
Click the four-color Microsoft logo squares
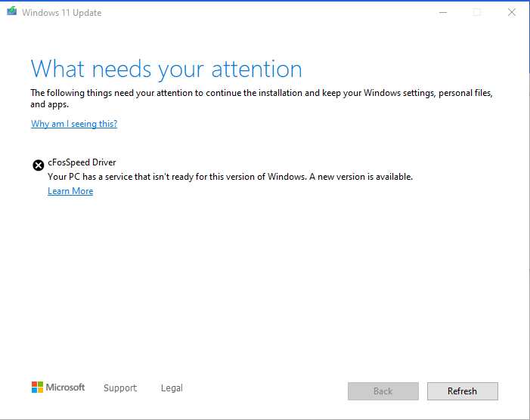[x=37, y=388]
